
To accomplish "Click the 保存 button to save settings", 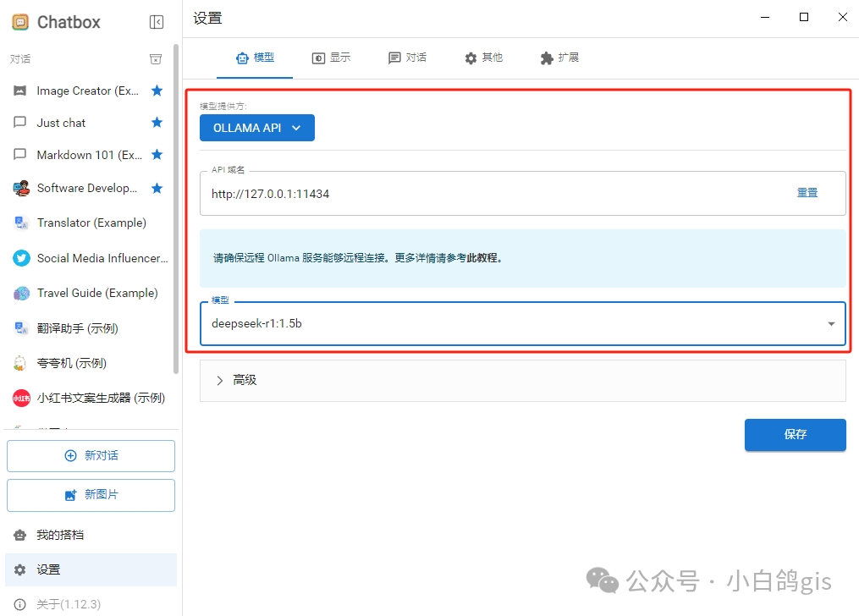I will click(795, 434).
